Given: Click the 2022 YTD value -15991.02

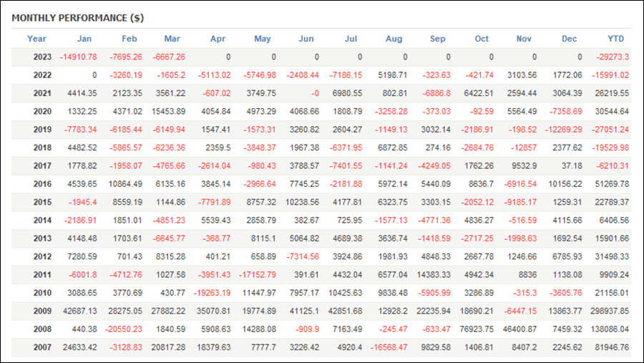Looking at the screenshot, I should (610, 75).
